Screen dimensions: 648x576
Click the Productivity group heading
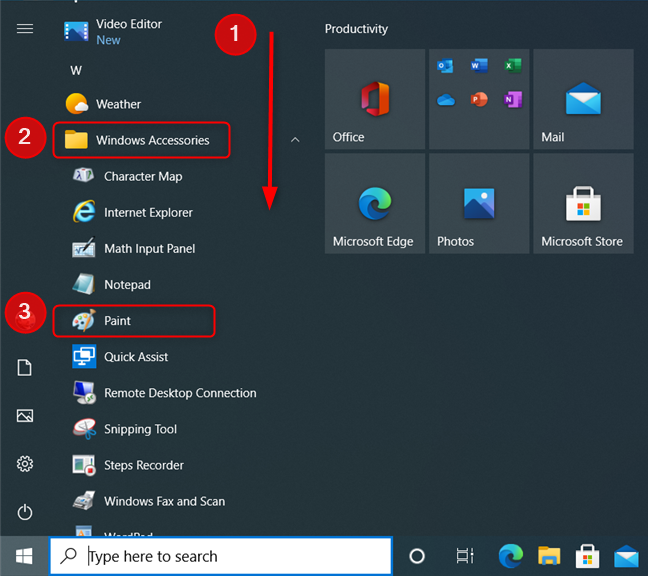point(356,29)
